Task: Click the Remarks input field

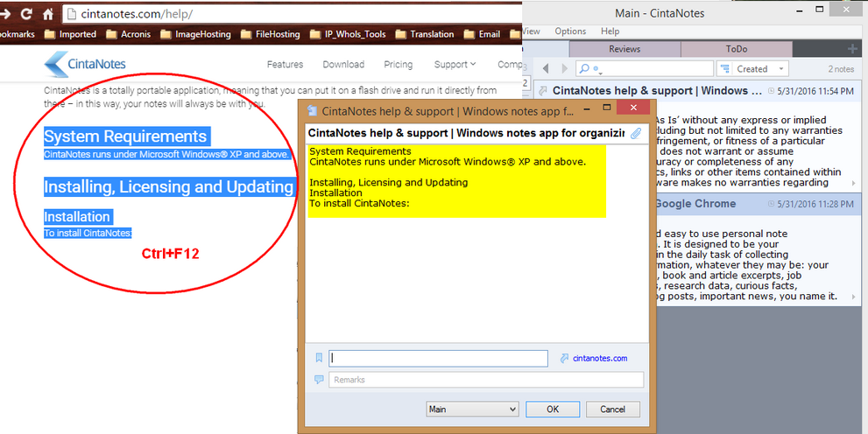Action: point(486,380)
